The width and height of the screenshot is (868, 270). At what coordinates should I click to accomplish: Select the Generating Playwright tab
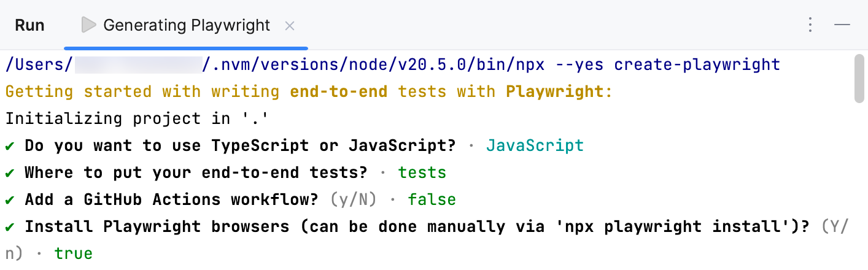(186, 25)
